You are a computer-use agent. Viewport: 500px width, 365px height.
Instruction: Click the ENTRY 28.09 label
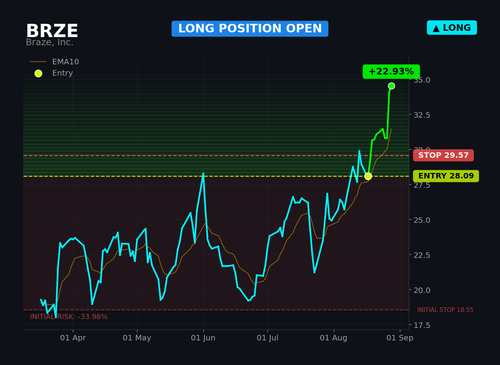(x=446, y=176)
